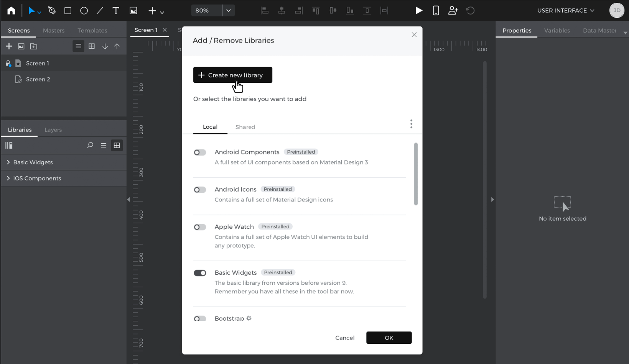Expand the iOS Components library group
629x364 pixels.
tap(8, 178)
